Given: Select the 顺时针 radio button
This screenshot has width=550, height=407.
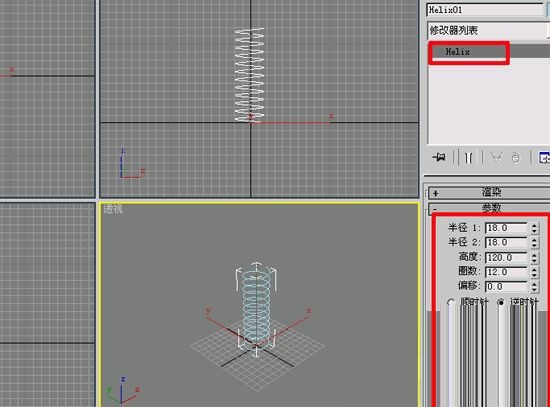Looking at the screenshot, I should (x=451, y=302).
